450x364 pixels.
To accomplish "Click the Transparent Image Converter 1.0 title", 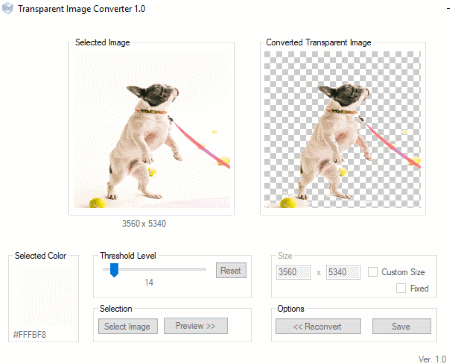I will [x=82, y=9].
